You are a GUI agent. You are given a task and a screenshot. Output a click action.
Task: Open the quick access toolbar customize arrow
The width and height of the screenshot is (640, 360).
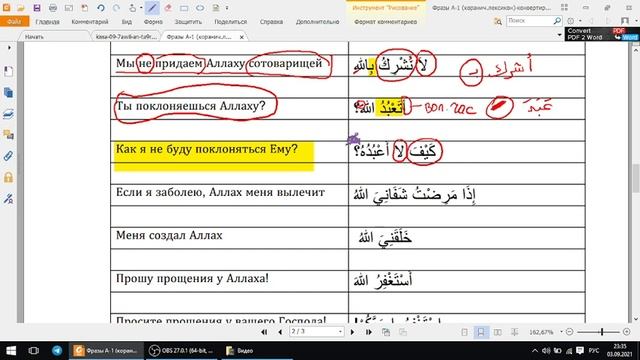(227, 8)
